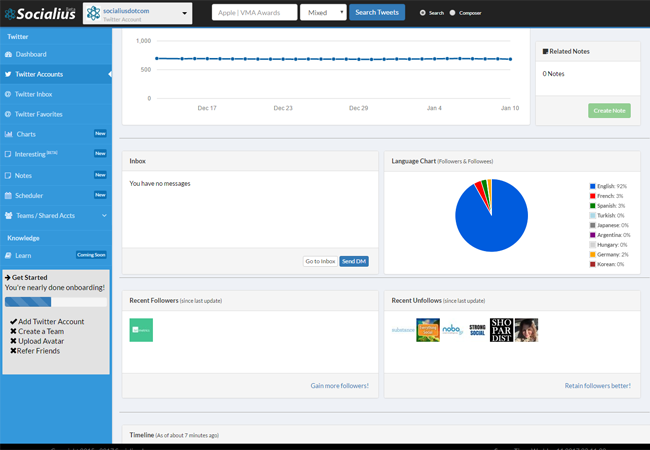The height and width of the screenshot is (450, 650).
Task: Expand the Teams / Shared Accts submenu
Action: coord(104,215)
